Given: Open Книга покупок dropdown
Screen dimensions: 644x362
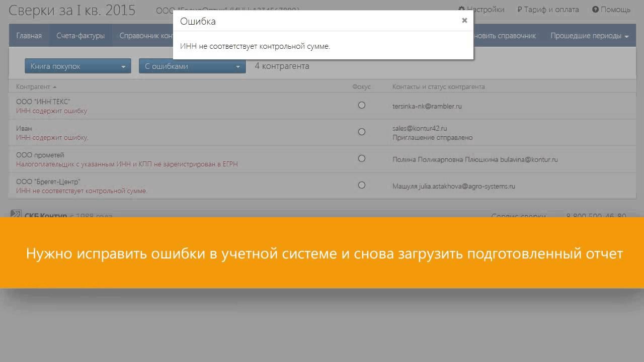Looking at the screenshot, I should pos(78,66).
